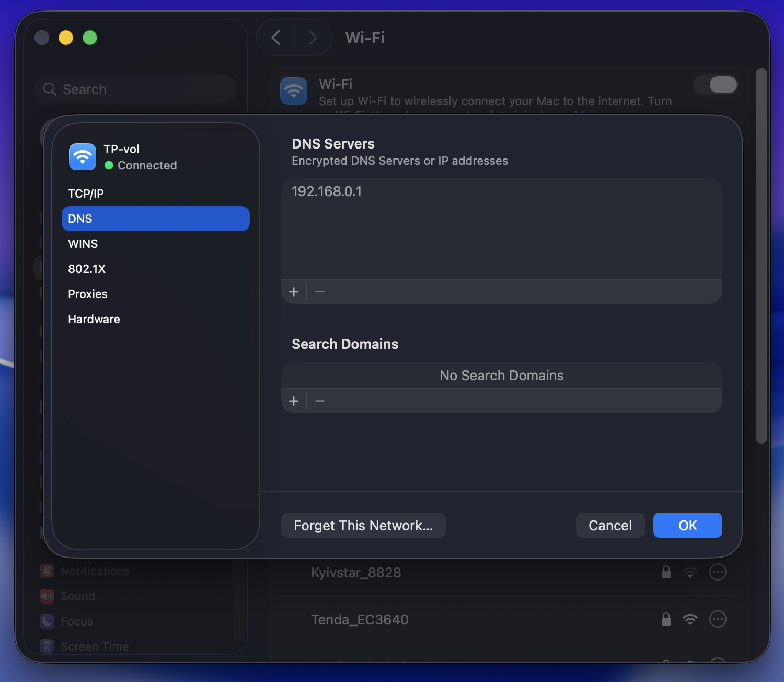Confirm changes with OK
Image resolution: width=784 pixels, height=682 pixels.
click(x=687, y=525)
